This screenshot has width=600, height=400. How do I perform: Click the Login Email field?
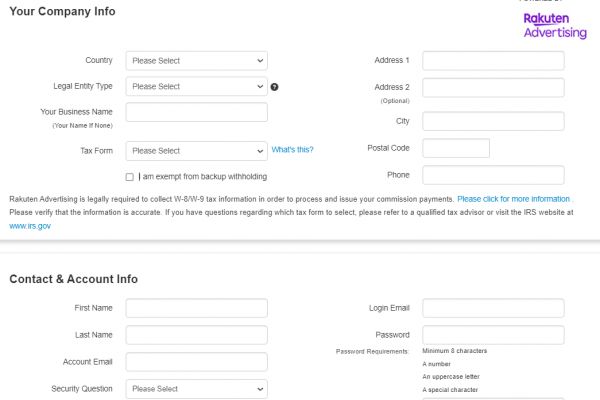493,308
